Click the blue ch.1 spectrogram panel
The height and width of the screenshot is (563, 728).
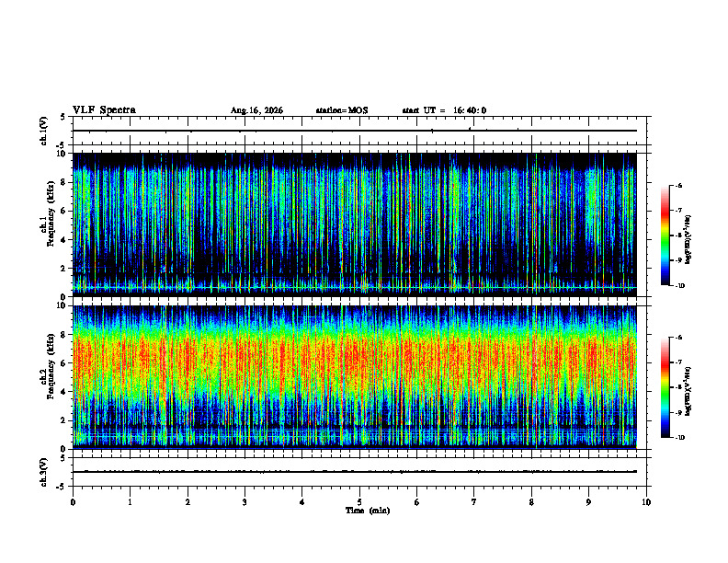click(355, 224)
